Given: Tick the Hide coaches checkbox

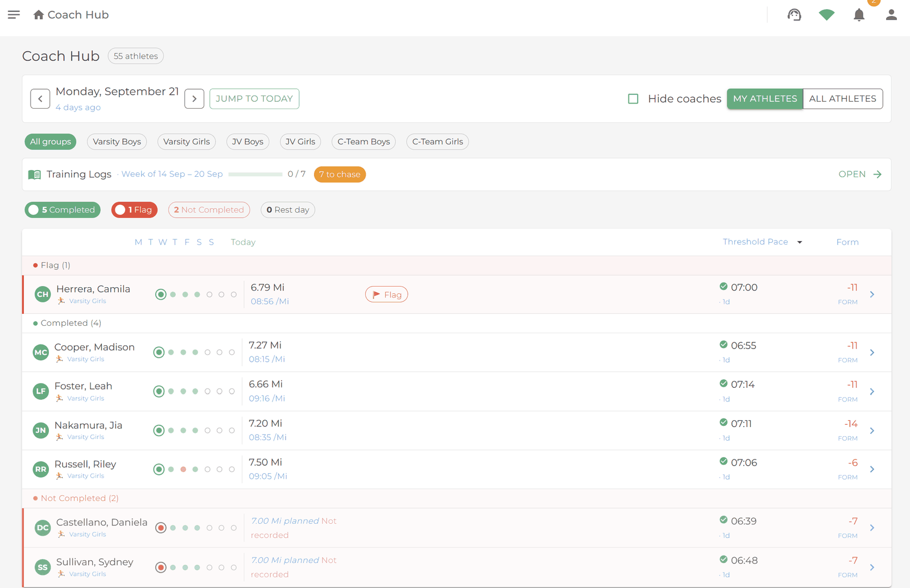Looking at the screenshot, I should click(633, 99).
